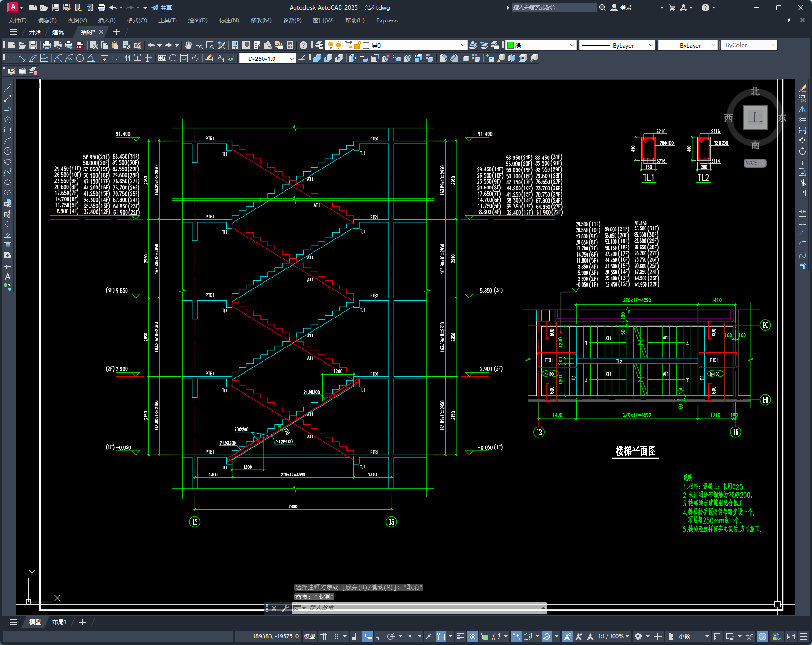Toggle the drawing grid display
Image resolution: width=812 pixels, height=645 pixels.
pyautogui.click(x=323, y=636)
